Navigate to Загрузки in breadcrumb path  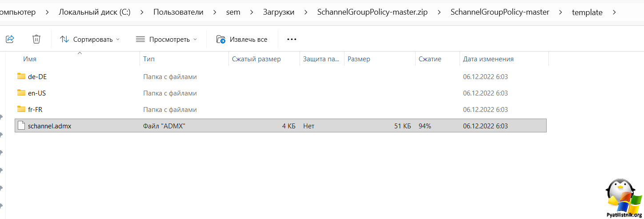[279, 12]
